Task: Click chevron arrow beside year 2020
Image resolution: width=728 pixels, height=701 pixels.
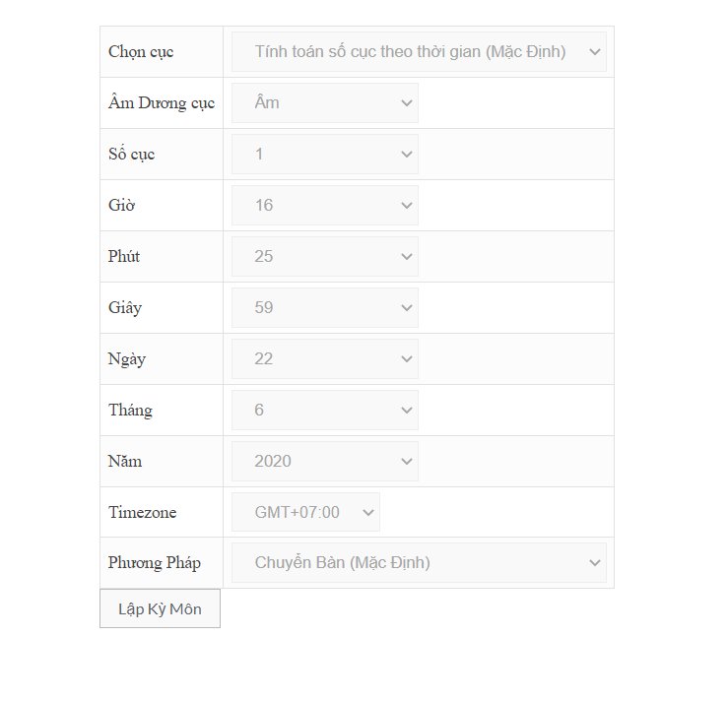Action: tap(407, 461)
